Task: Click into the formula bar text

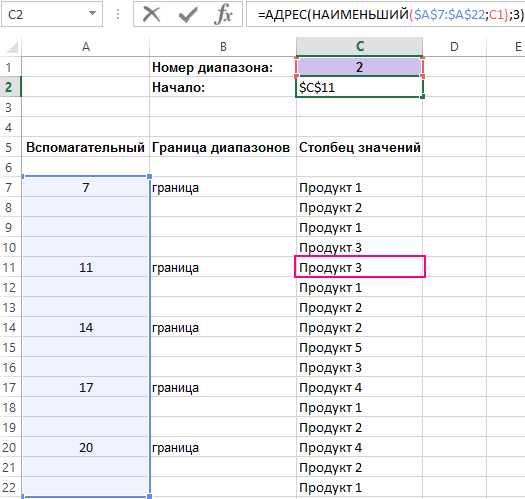Action: [x=385, y=14]
